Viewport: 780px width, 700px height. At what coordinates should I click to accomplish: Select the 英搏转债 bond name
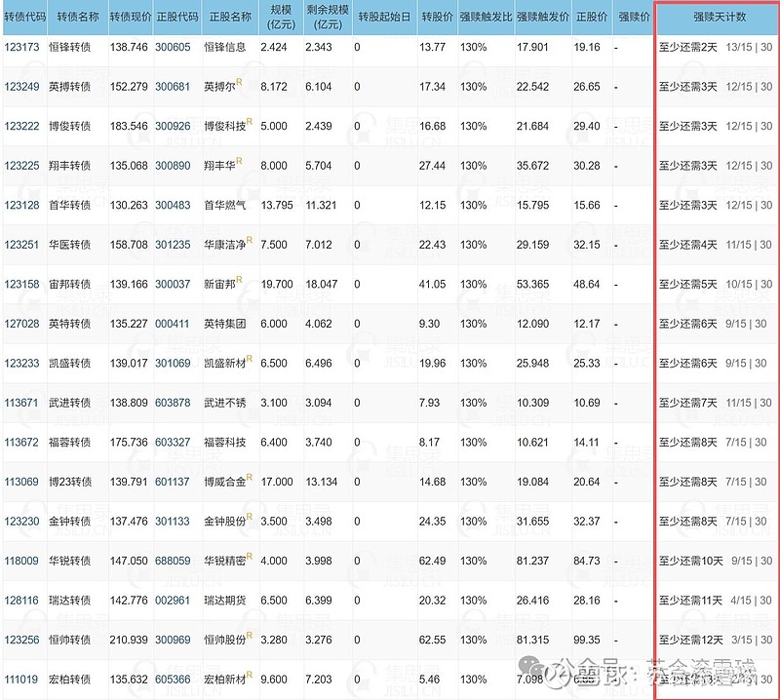tap(69, 87)
